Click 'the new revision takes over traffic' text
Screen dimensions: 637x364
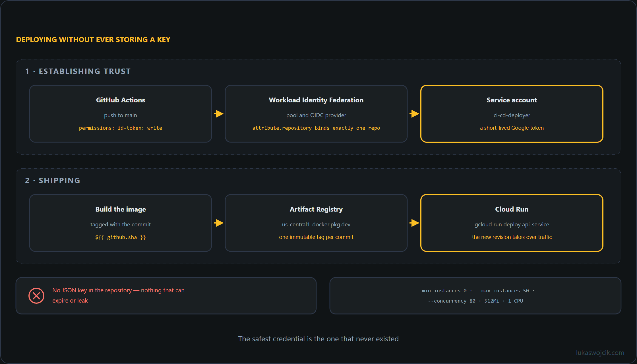click(x=512, y=237)
